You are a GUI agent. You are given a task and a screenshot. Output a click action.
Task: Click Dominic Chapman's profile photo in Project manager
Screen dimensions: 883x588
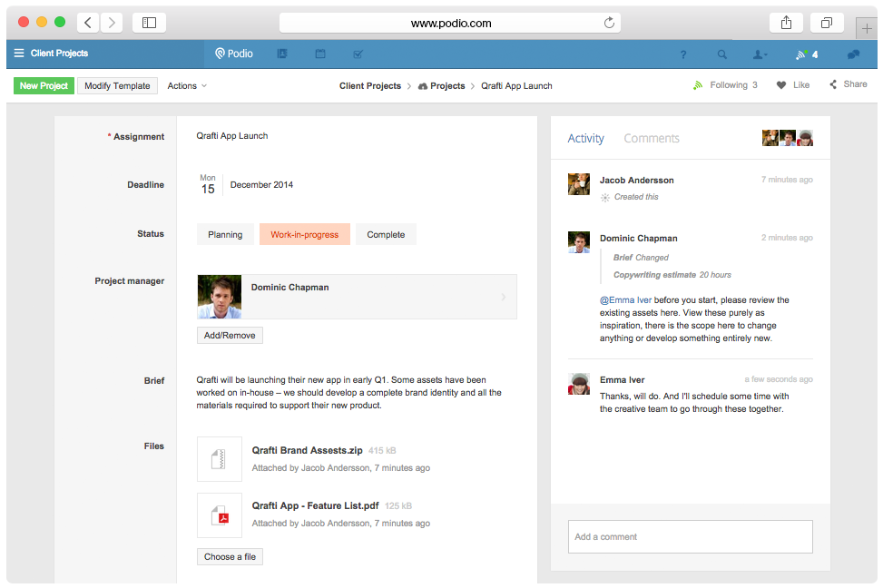click(220, 297)
